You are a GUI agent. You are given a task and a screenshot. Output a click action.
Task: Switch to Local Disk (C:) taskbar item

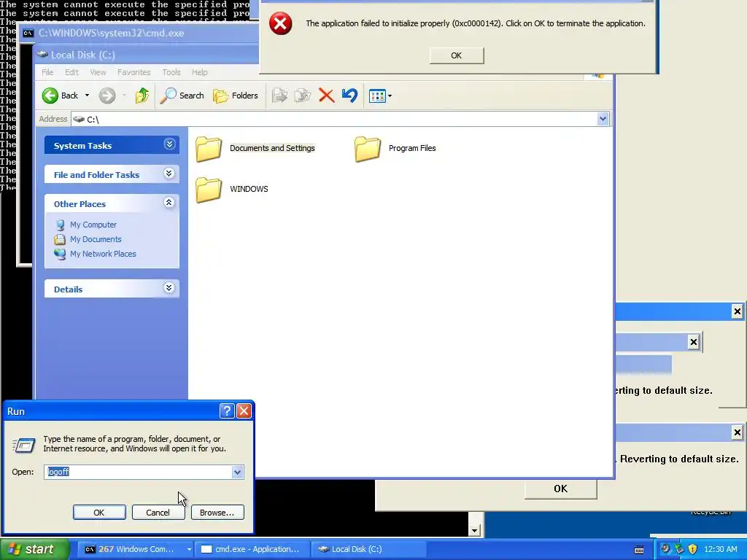click(369, 549)
